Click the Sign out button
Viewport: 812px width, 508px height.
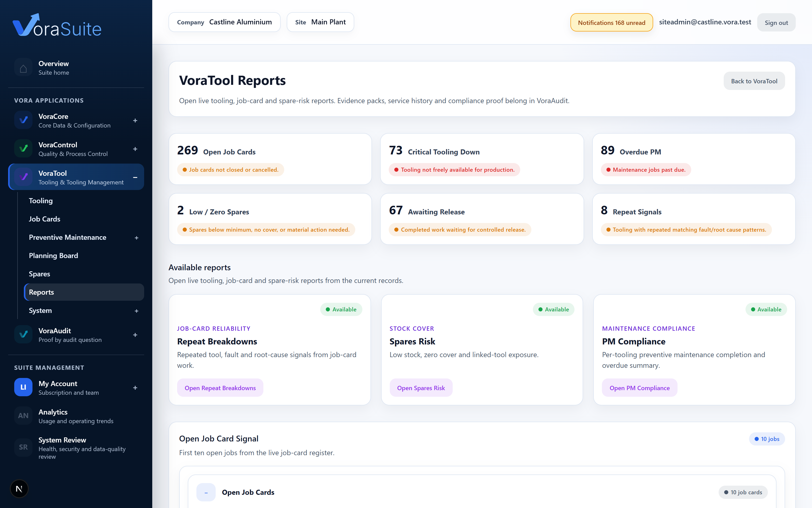click(776, 23)
